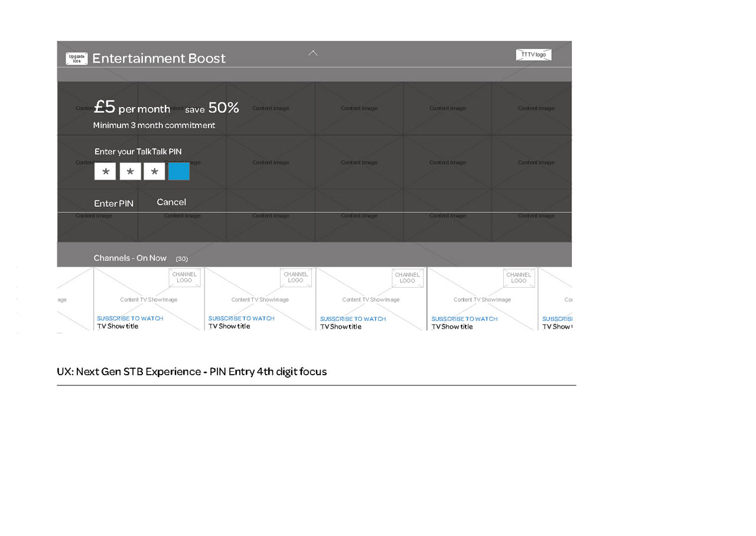Viewport: 756px width, 536px height.
Task: Select the third Content TV Show Image thumbnail
Action: click(x=372, y=300)
